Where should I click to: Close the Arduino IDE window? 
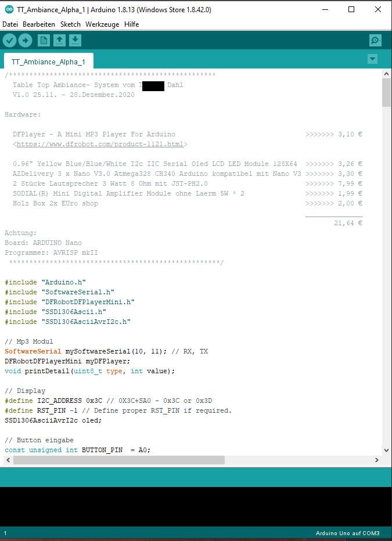(378, 10)
